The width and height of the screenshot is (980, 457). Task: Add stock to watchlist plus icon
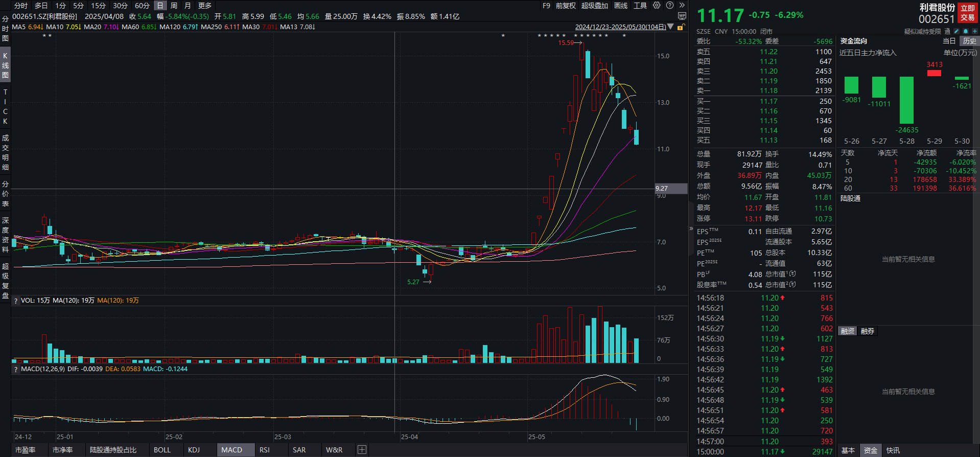[974, 31]
